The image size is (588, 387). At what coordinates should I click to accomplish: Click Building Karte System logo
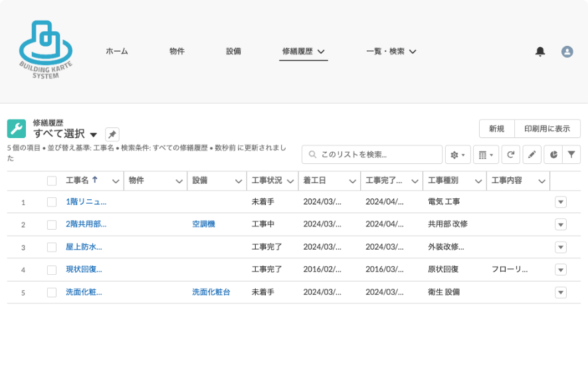(x=46, y=50)
